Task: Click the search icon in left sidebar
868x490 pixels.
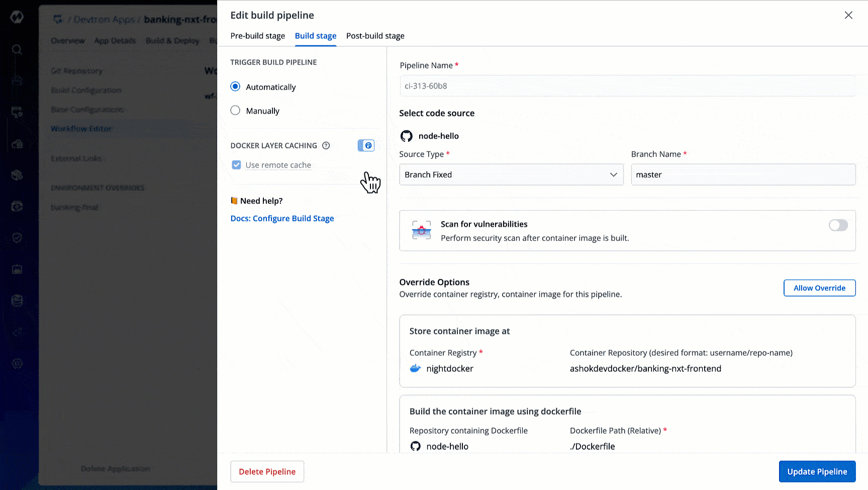Action: click(x=17, y=49)
